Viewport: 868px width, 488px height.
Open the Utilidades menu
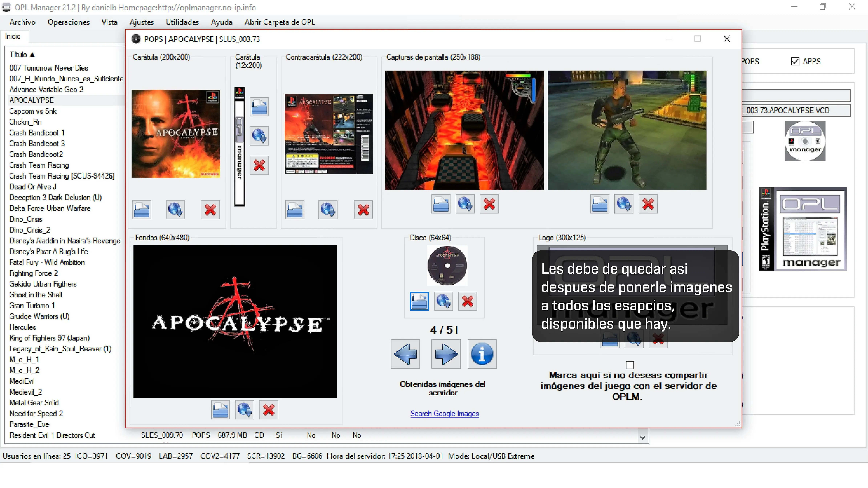182,22
